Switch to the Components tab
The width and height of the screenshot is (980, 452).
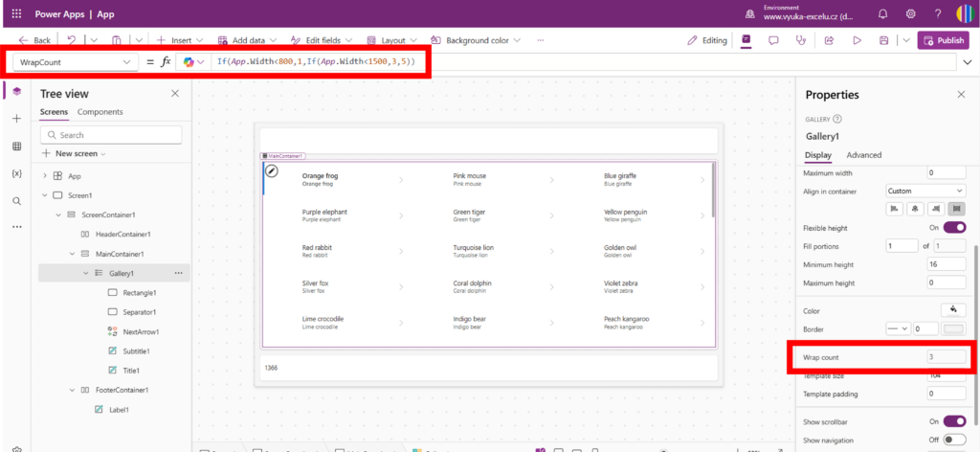(100, 112)
